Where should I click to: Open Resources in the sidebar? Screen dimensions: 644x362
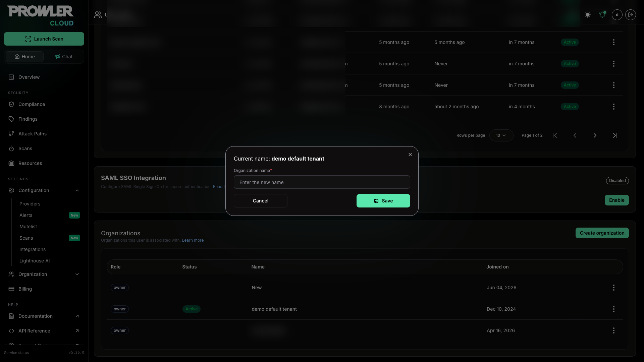point(30,163)
